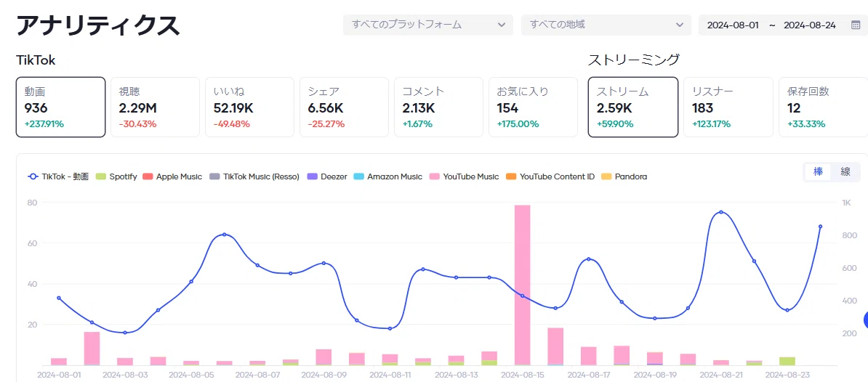Screen dimensions: 868x382
Task: Click the +123.17% change value
Action: 712,124
